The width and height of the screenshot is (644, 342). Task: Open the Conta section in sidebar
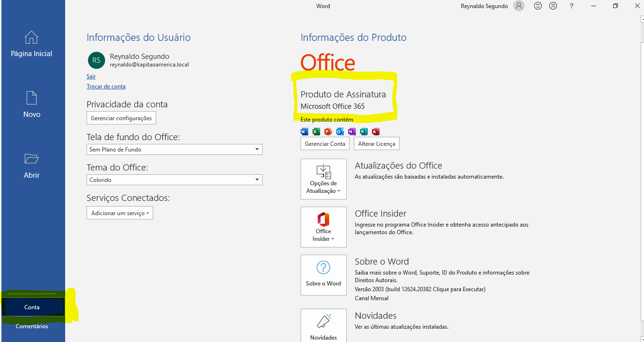pos(32,307)
